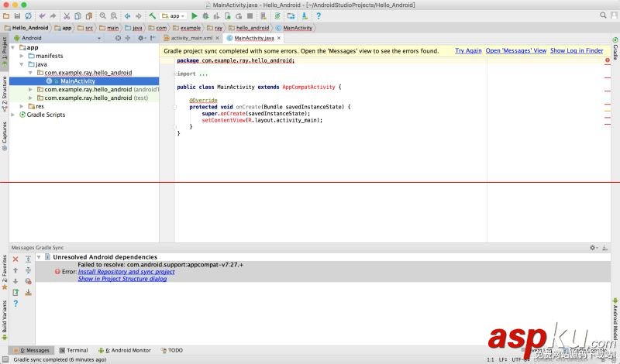Viewport: 620px width, 364px height.
Task: Click Scroll from Source target icon
Action: click(x=118, y=38)
